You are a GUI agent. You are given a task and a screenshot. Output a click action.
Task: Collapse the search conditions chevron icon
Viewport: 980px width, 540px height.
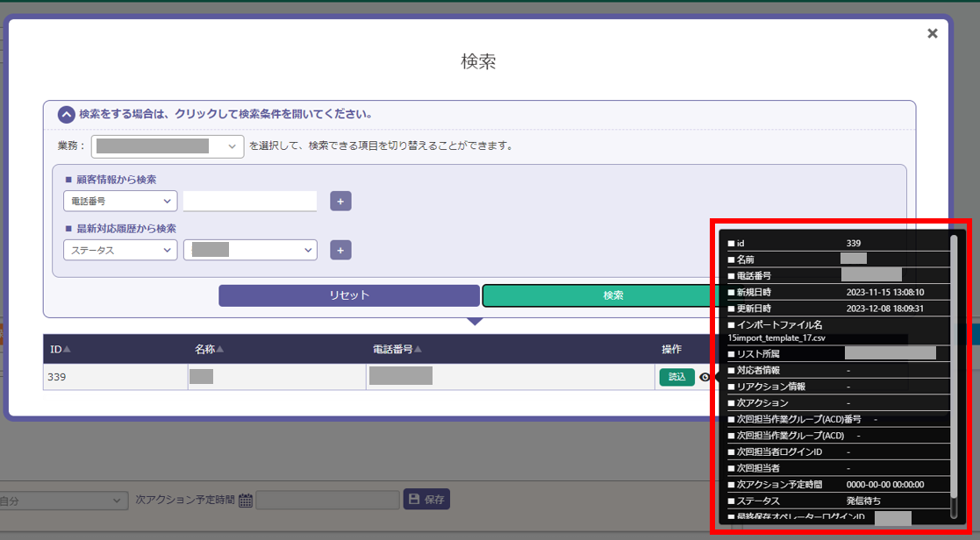pyautogui.click(x=66, y=114)
